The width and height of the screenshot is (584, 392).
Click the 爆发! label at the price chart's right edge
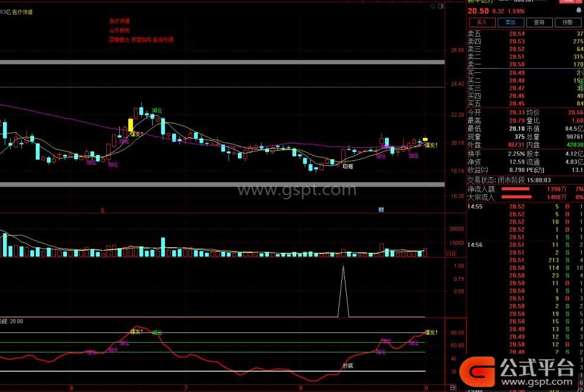431,145
